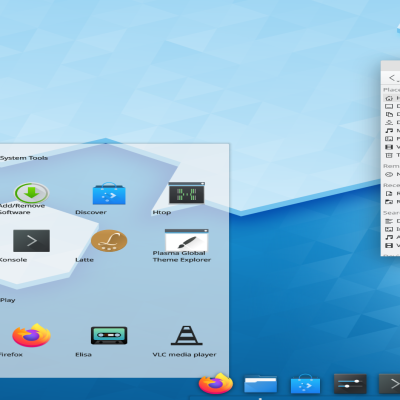Image resolution: width=400 pixels, height=400 pixels.
Task: Select Documents place in file manager sidebar
Action: pyautogui.click(x=391, y=114)
